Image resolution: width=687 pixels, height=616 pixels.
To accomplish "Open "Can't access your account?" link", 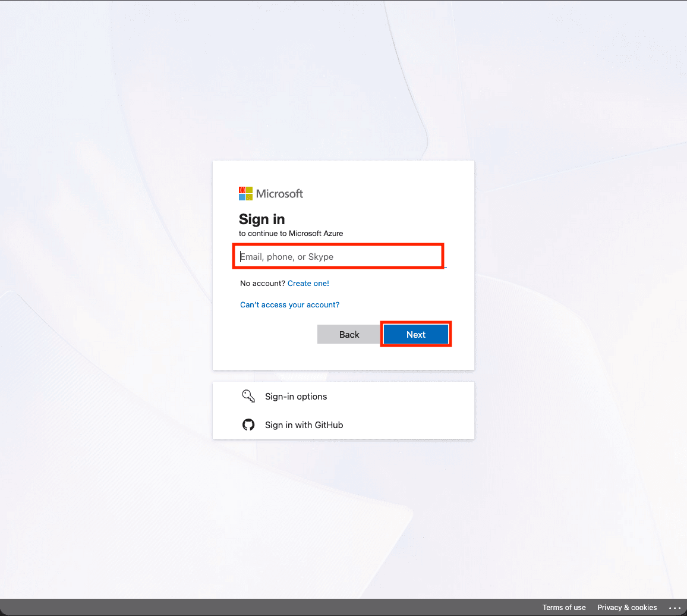I will coord(289,305).
